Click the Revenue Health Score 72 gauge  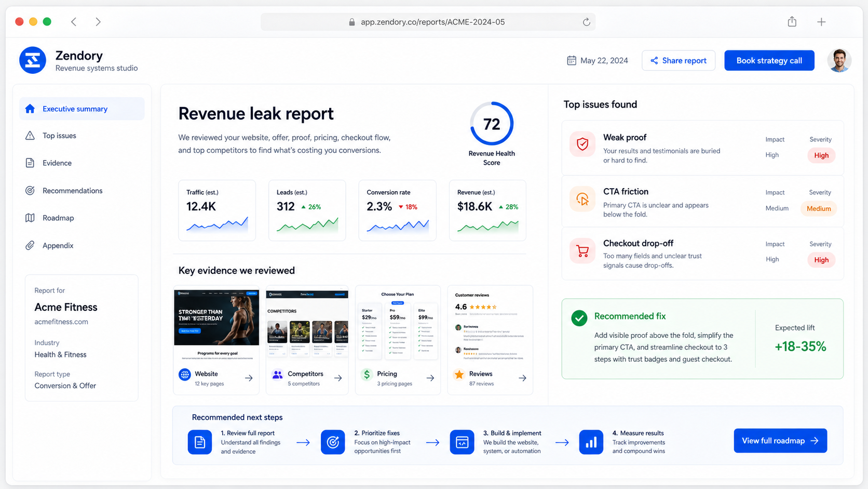[492, 124]
